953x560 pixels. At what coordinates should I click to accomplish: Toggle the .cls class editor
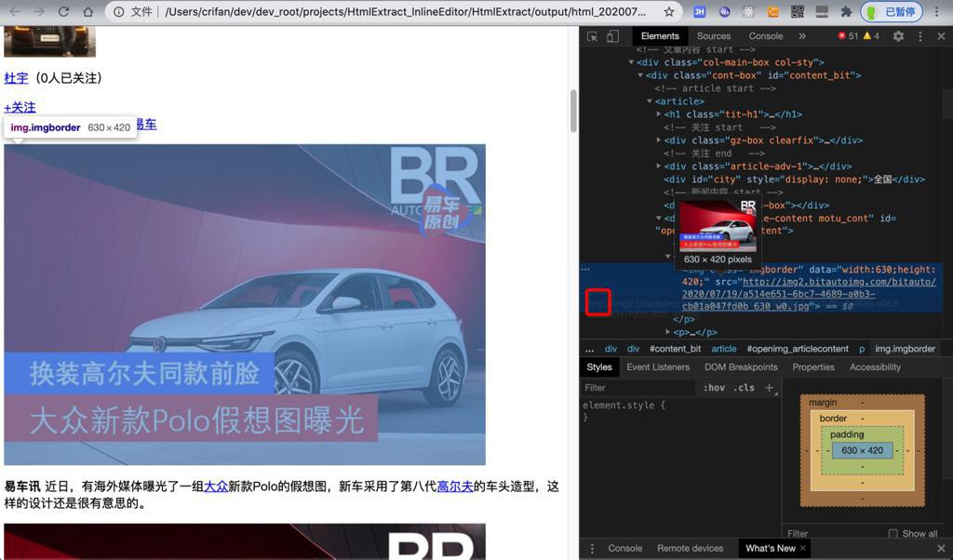(x=744, y=388)
